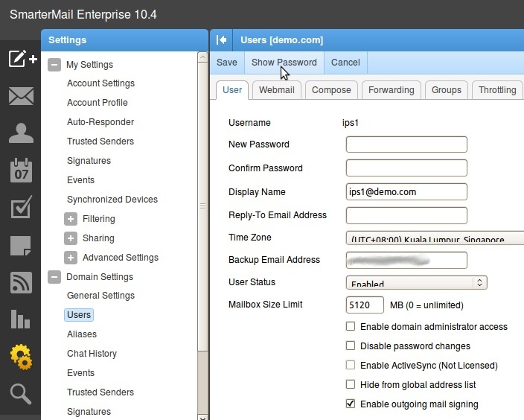The image size is (524, 420).
Task: Open the Email envelope icon in sidebar
Action: click(21, 96)
